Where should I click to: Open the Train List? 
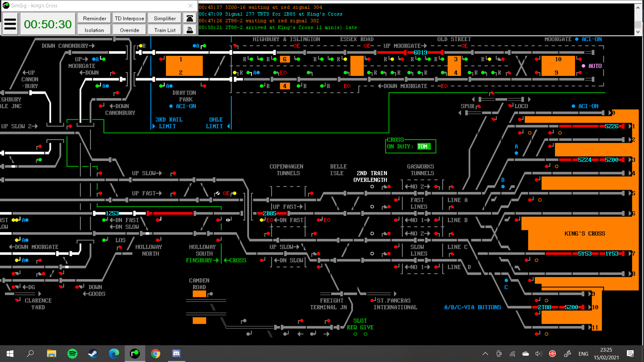pyautogui.click(x=165, y=30)
